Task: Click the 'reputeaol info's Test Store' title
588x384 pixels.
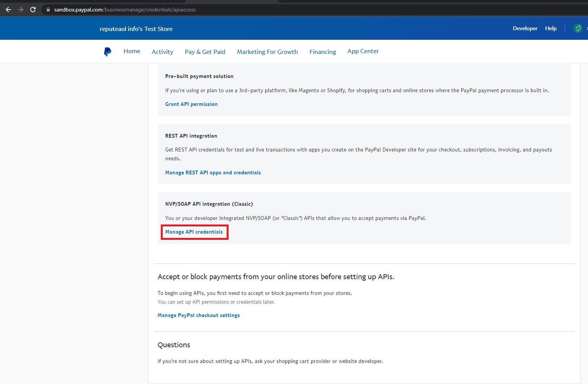Action: click(136, 29)
